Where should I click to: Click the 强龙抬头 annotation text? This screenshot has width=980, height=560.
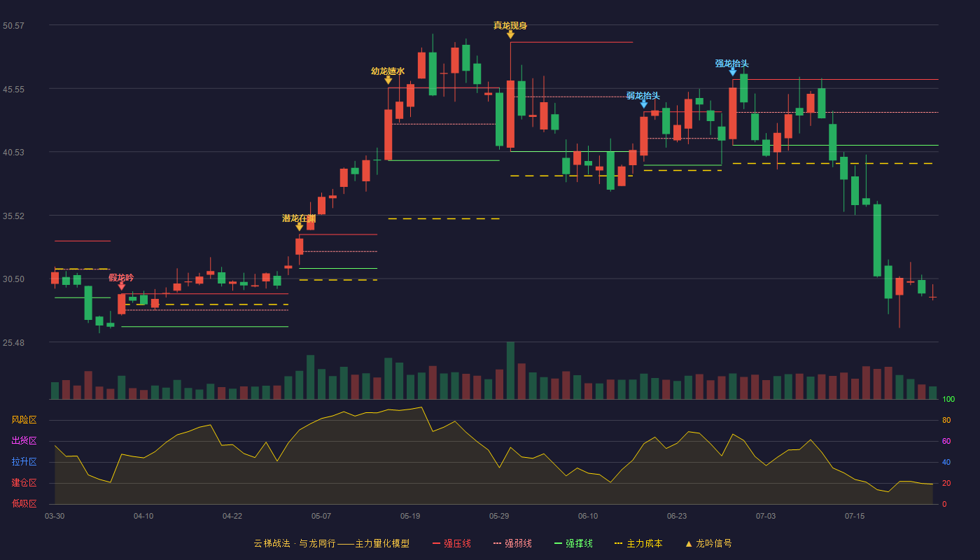732,64
